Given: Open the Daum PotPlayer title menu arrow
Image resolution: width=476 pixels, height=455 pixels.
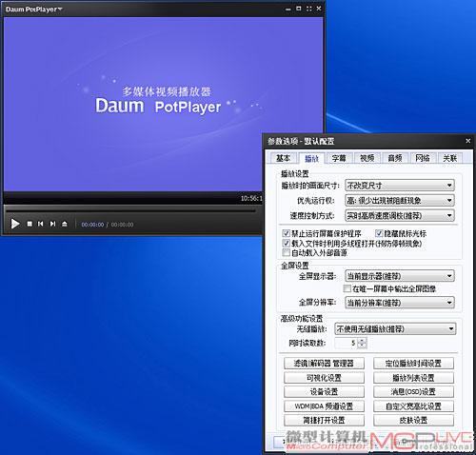Looking at the screenshot, I should 60,10.
